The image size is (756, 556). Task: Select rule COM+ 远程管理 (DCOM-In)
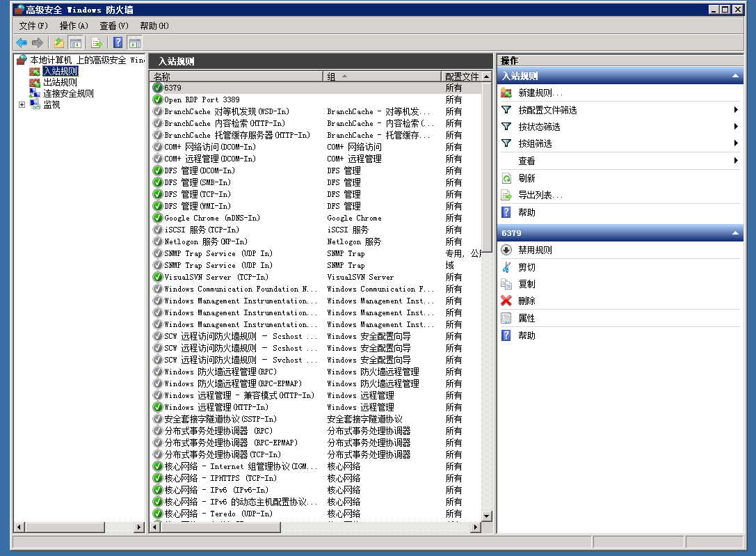point(316,159)
